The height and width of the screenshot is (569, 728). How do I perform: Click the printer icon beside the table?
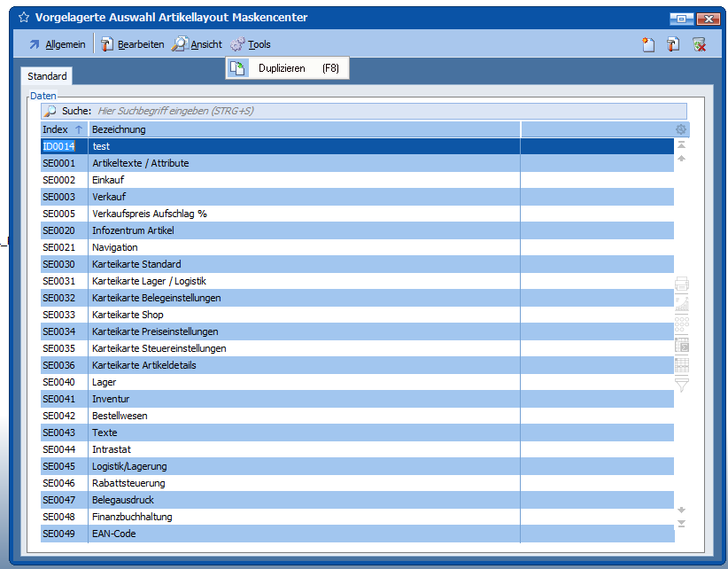pyautogui.click(x=682, y=284)
